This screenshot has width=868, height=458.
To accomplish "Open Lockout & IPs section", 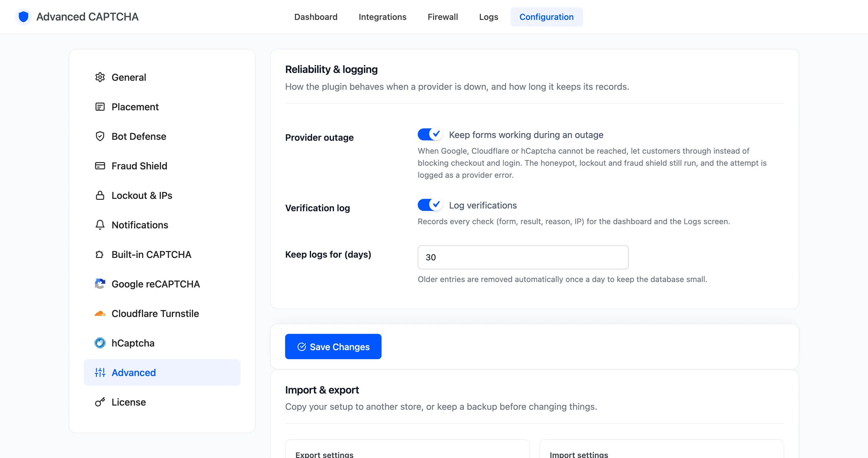I will coord(162,195).
